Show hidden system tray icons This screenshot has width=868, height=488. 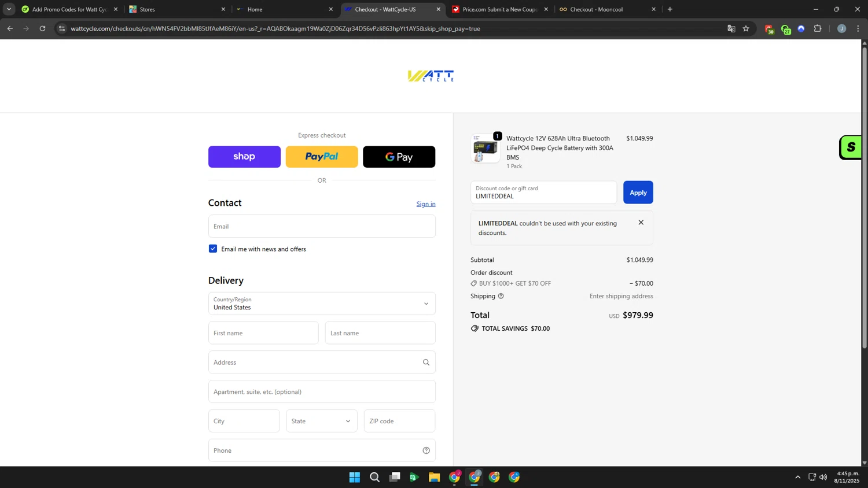tap(797, 477)
